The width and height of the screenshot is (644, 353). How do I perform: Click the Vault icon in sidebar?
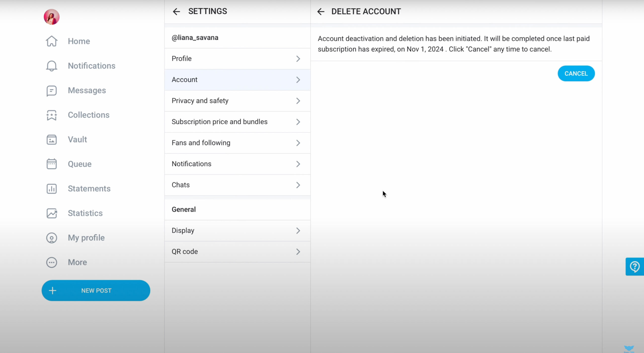[x=52, y=139]
